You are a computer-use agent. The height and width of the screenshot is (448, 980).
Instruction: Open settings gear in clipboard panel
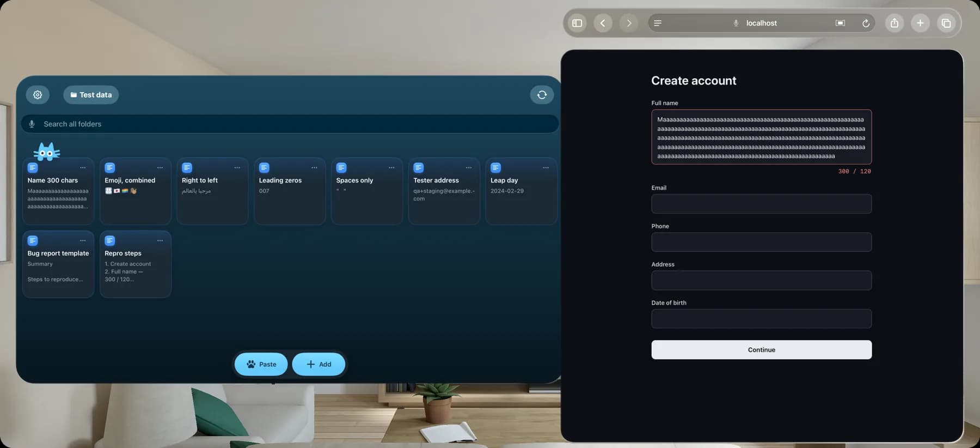click(x=38, y=95)
